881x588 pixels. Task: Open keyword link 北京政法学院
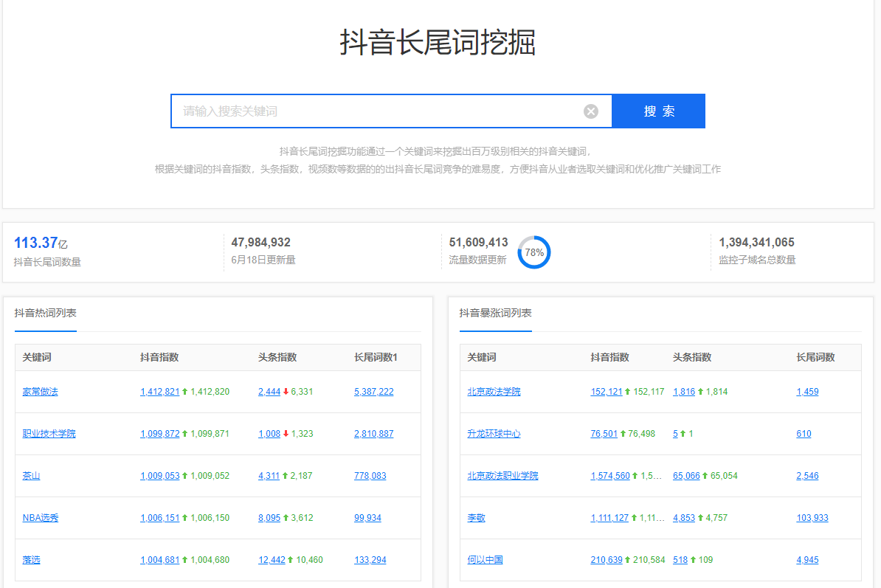[494, 392]
